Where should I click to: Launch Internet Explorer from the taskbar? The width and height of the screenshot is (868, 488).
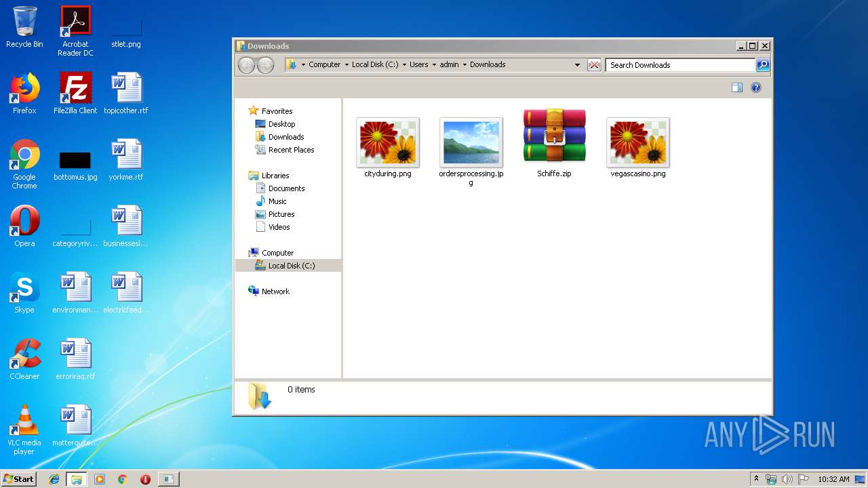pyautogui.click(x=54, y=479)
